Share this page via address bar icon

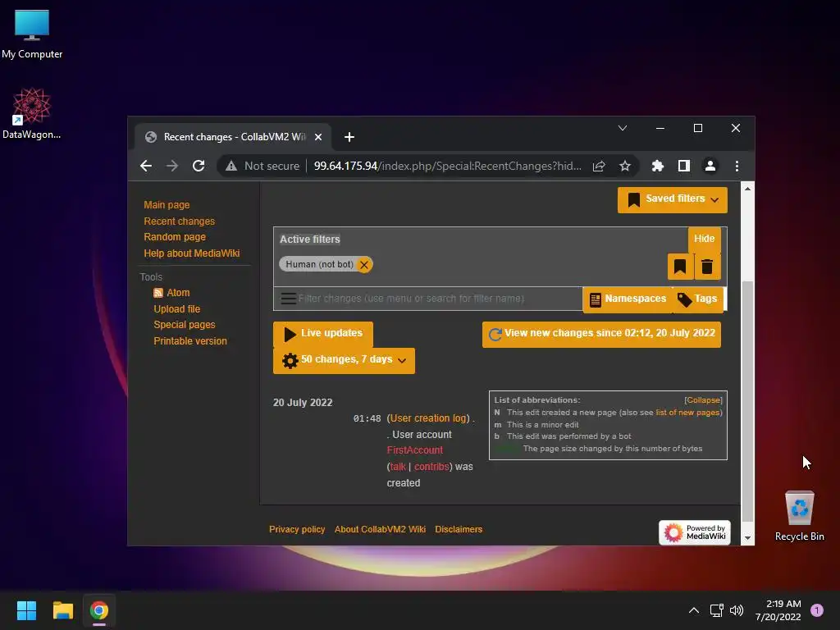coord(599,166)
